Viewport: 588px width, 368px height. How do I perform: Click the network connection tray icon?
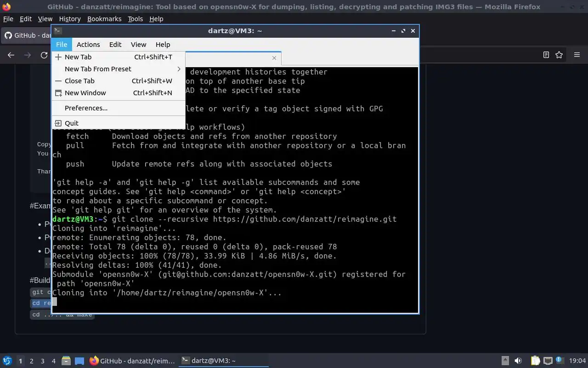point(548,361)
